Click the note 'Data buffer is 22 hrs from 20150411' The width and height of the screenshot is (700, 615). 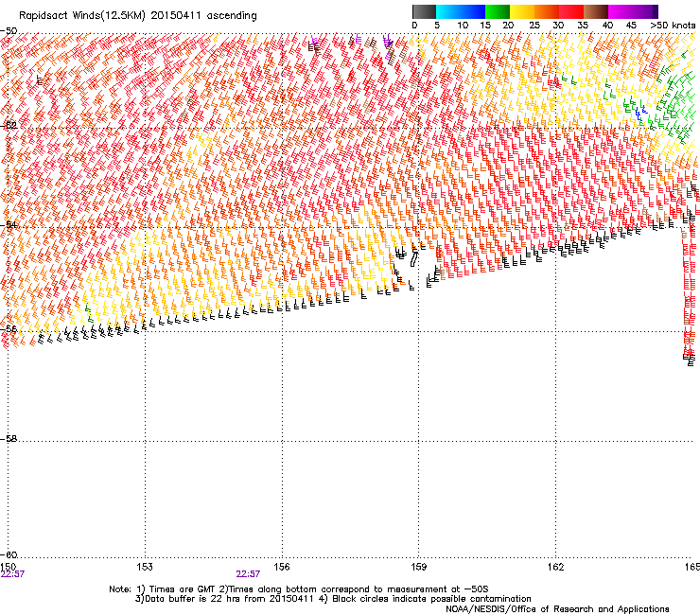(228, 599)
